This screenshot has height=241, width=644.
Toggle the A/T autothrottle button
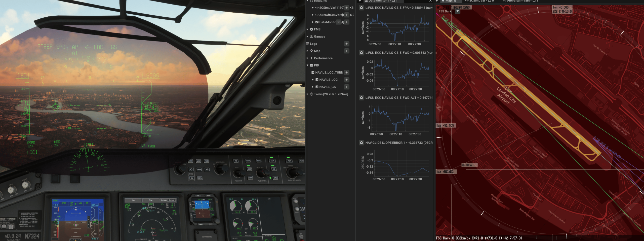[x=289, y=161]
